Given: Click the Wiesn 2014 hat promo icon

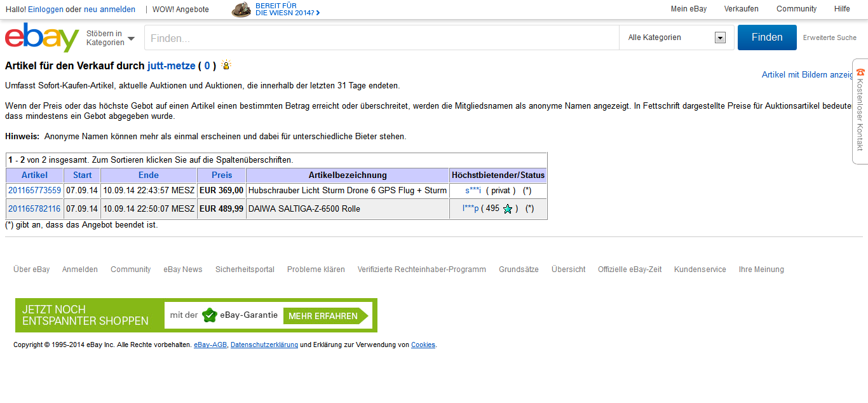Looking at the screenshot, I should (241, 10).
